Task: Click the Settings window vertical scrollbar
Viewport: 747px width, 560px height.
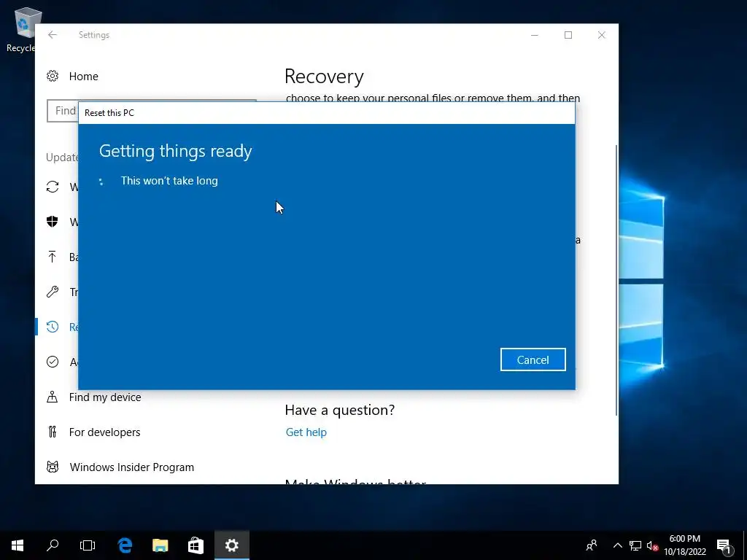Action: (x=616, y=280)
